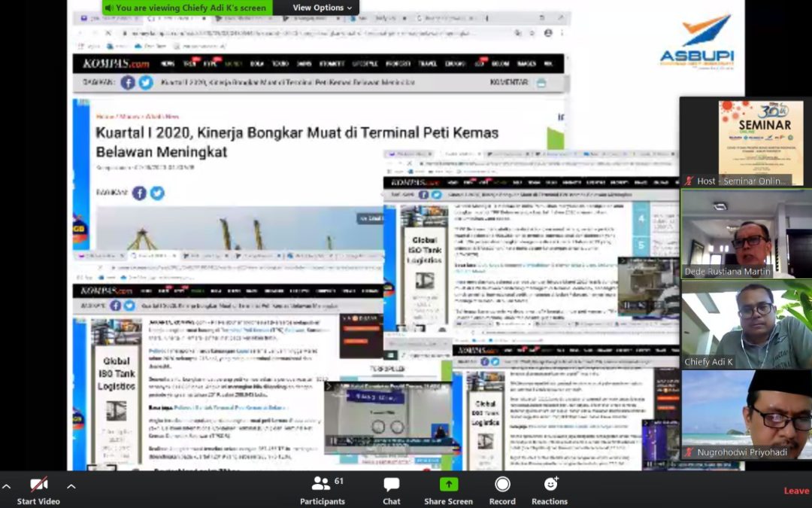Start recording with the Record button
The height and width of the screenshot is (508, 812).
pos(502,491)
